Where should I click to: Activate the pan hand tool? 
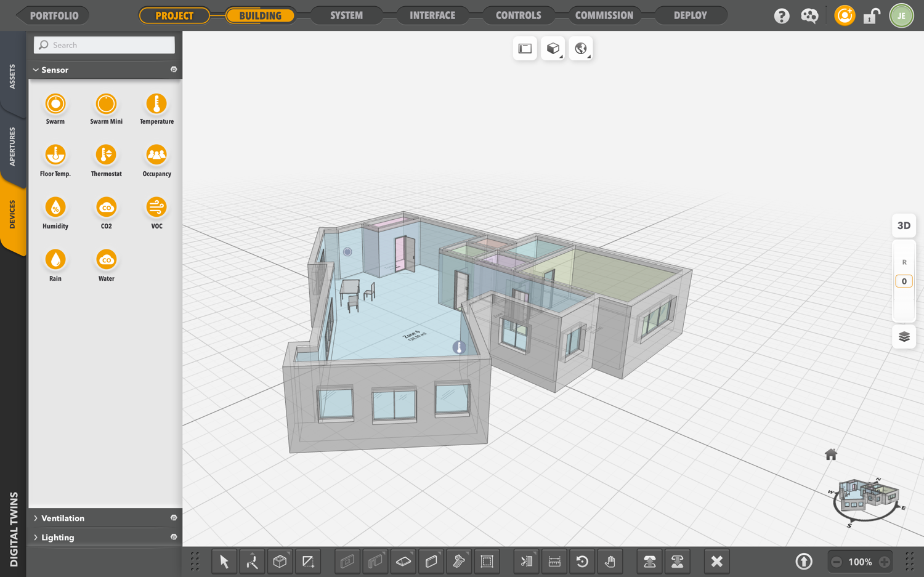(x=610, y=562)
